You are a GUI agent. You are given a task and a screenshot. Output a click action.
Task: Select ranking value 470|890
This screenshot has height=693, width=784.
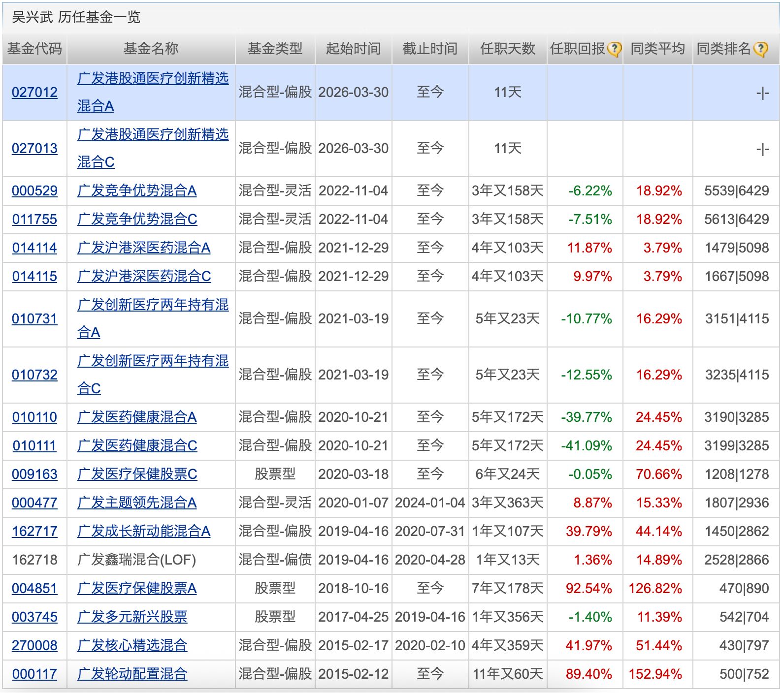pos(744,589)
